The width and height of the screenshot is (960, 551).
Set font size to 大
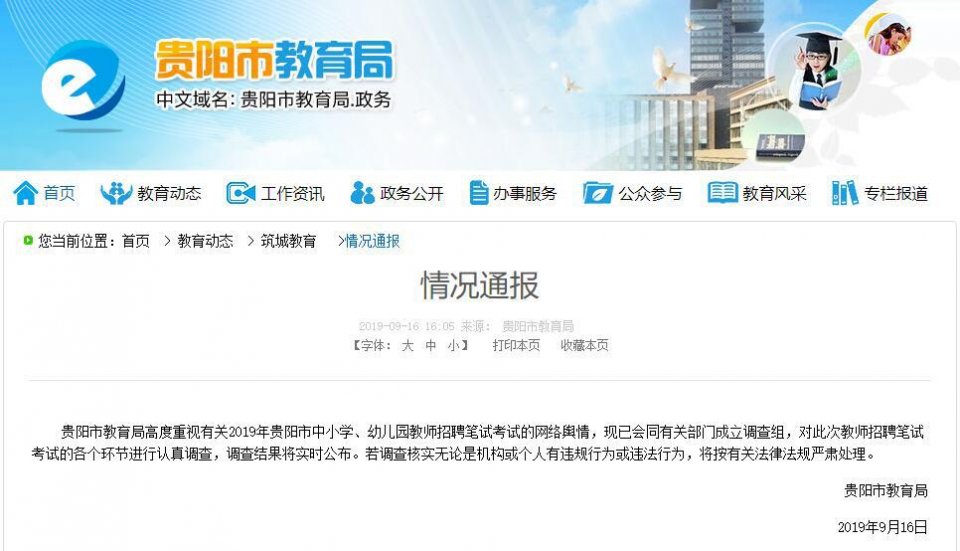(407, 346)
